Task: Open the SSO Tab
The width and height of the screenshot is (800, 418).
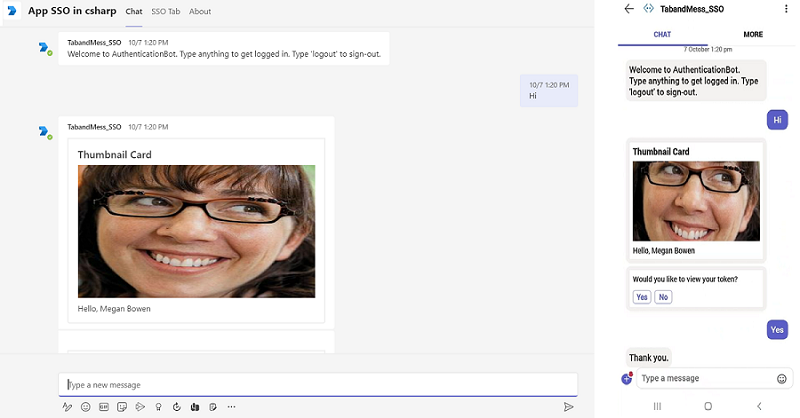Action: point(166,11)
